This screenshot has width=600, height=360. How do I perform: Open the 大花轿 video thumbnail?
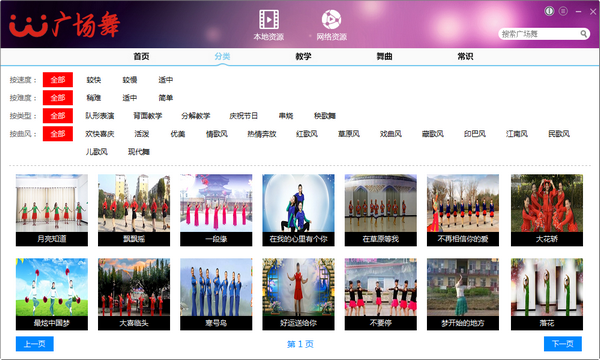click(x=547, y=210)
